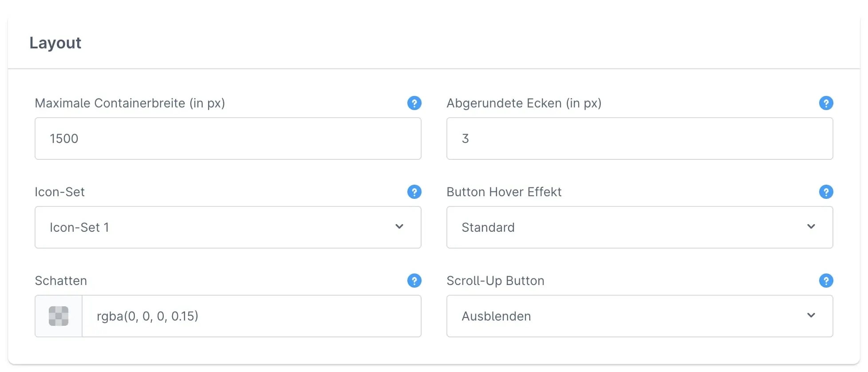Click the chevron in Button Hover Effekt select

tap(811, 227)
